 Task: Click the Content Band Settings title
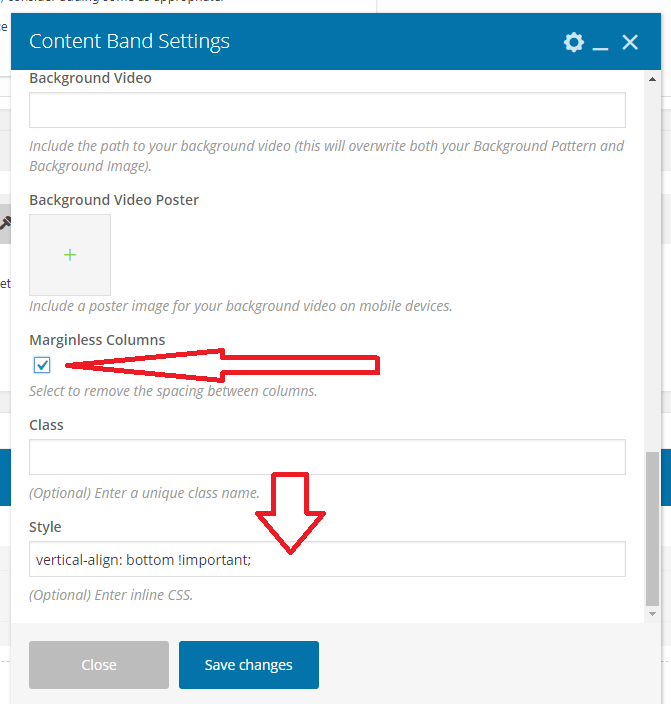129,41
